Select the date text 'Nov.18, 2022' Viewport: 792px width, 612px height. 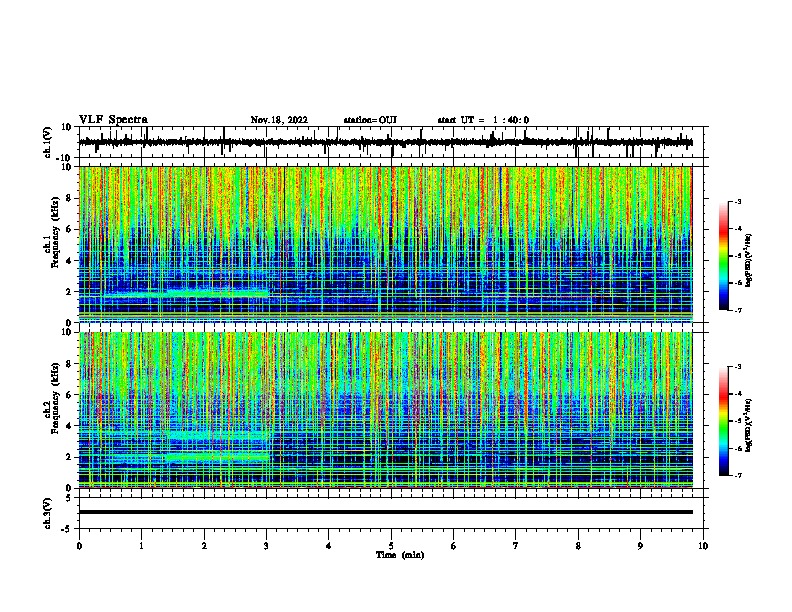(x=279, y=120)
